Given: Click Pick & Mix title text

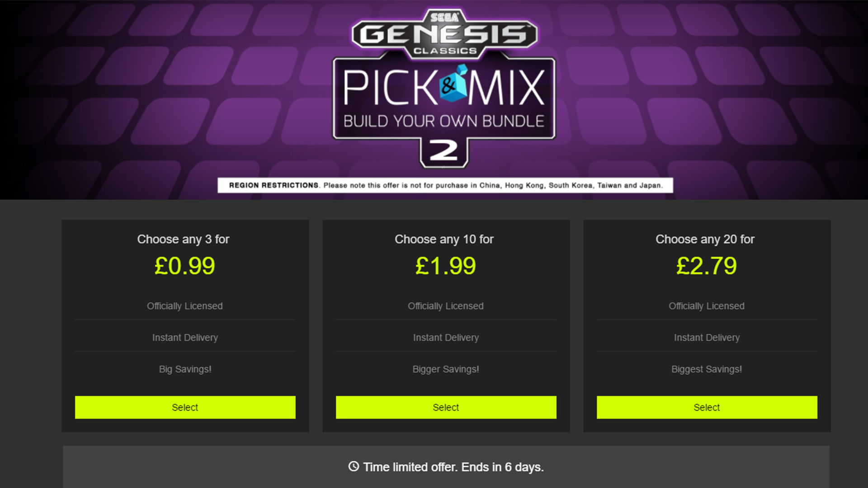Looking at the screenshot, I should [x=444, y=87].
